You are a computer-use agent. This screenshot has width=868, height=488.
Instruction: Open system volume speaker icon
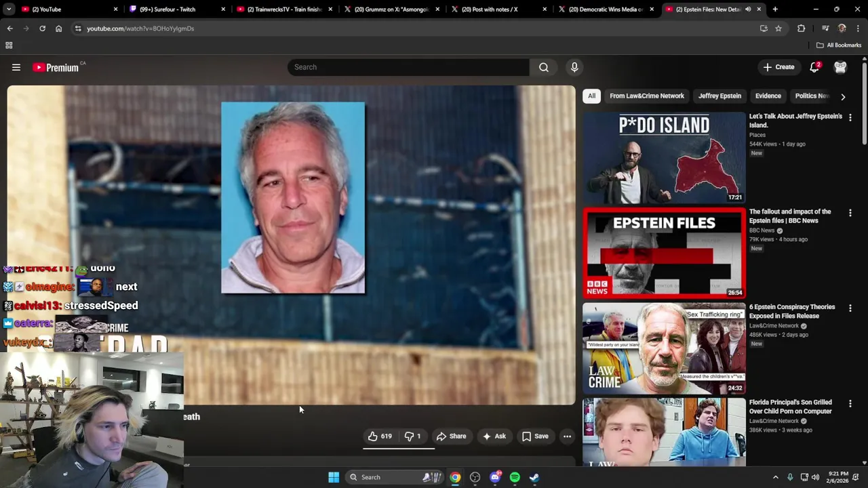point(816,477)
